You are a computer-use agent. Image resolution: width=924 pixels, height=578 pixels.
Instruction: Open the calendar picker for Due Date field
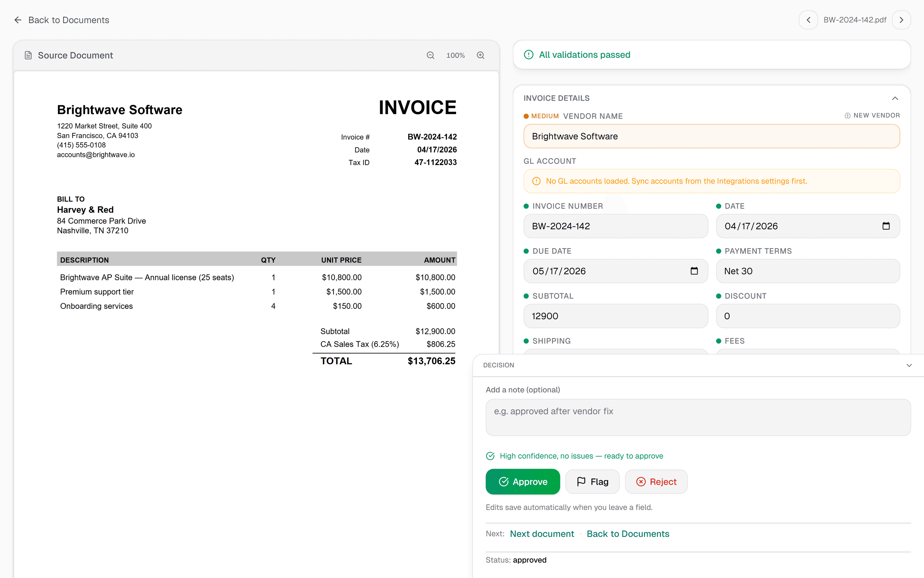point(694,271)
